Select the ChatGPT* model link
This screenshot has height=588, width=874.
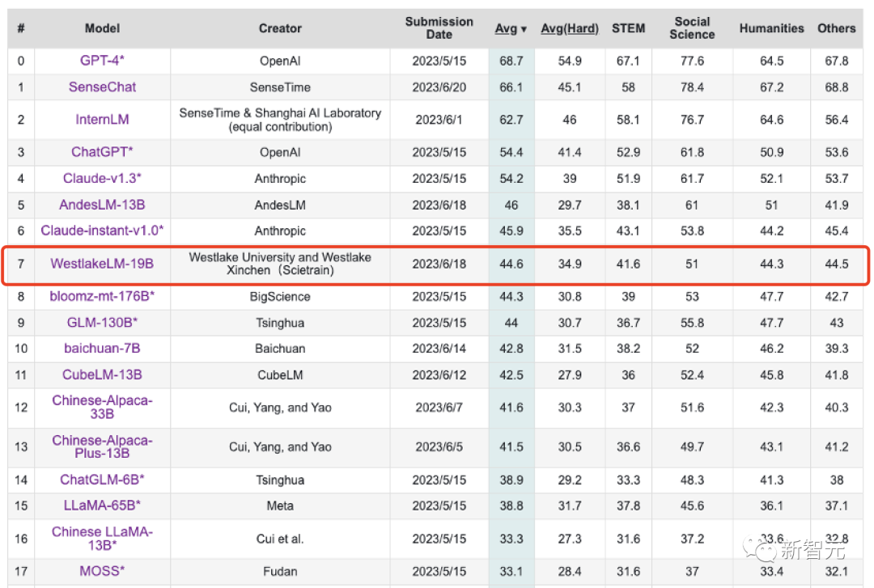[x=102, y=152]
